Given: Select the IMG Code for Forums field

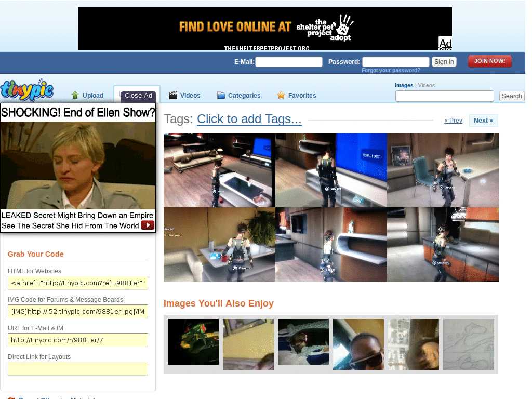Looking at the screenshot, I should [x=78, y=312].
